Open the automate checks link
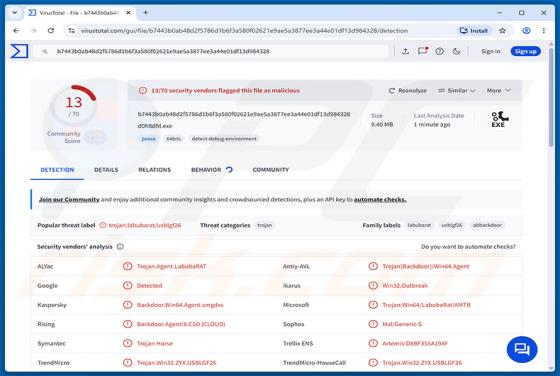The height and width of the screenshot is (376, 560). 380,200
